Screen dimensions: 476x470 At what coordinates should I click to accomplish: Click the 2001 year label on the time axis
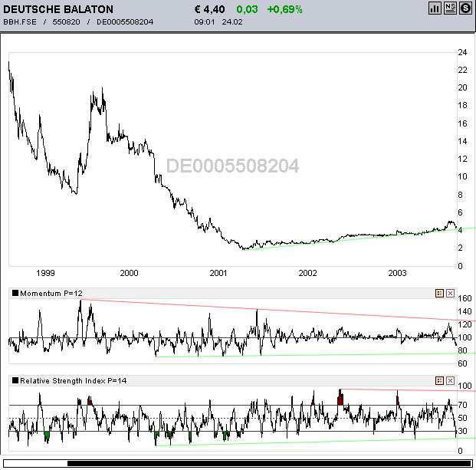(x=218, y=273)
